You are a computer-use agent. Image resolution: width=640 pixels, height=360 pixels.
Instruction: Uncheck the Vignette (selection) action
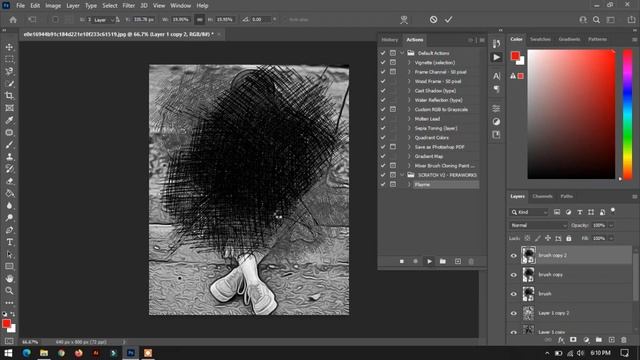(x=383, y=62)
